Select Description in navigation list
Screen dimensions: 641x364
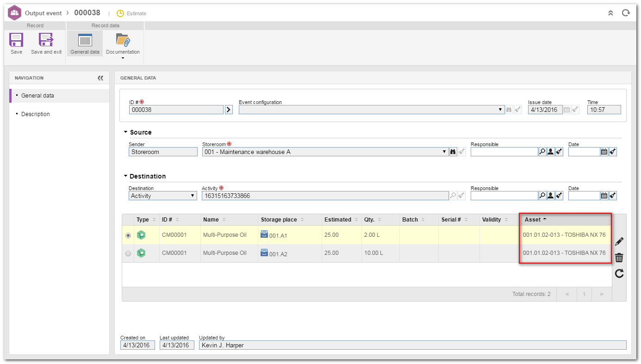(x=36, y=114)
